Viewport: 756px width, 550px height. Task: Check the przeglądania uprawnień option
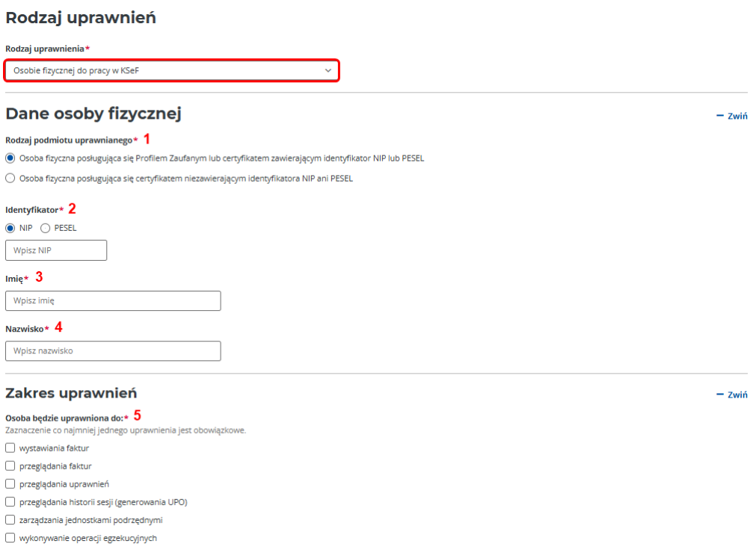(x=10, y=483)
